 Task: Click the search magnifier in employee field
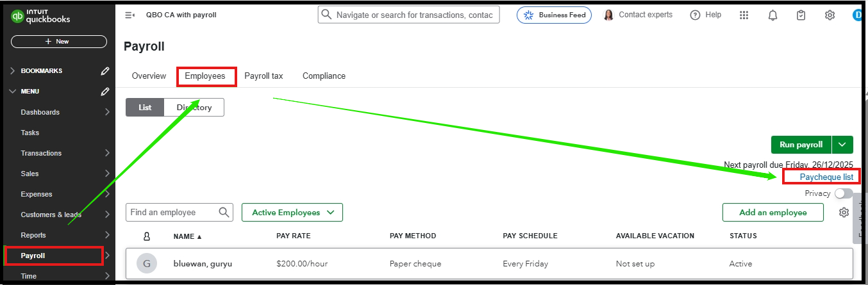tap(224, 212)
